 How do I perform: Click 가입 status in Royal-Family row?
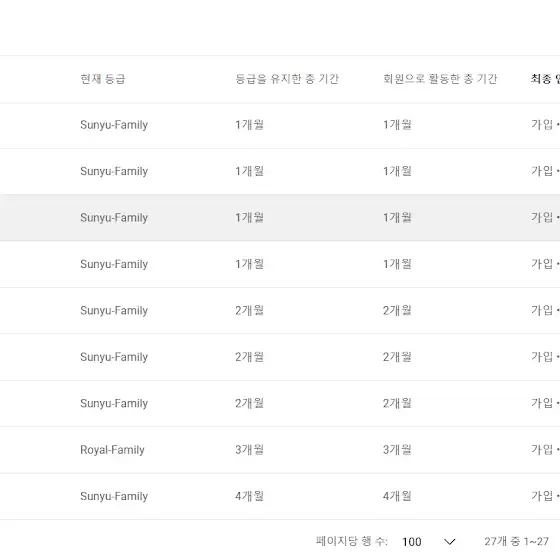click(542, 450)
